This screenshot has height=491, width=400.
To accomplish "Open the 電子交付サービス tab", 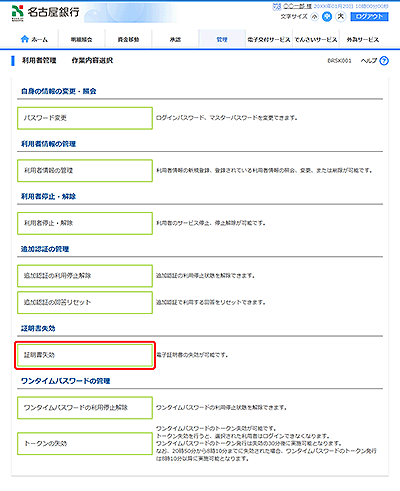I will coord(269,39).
